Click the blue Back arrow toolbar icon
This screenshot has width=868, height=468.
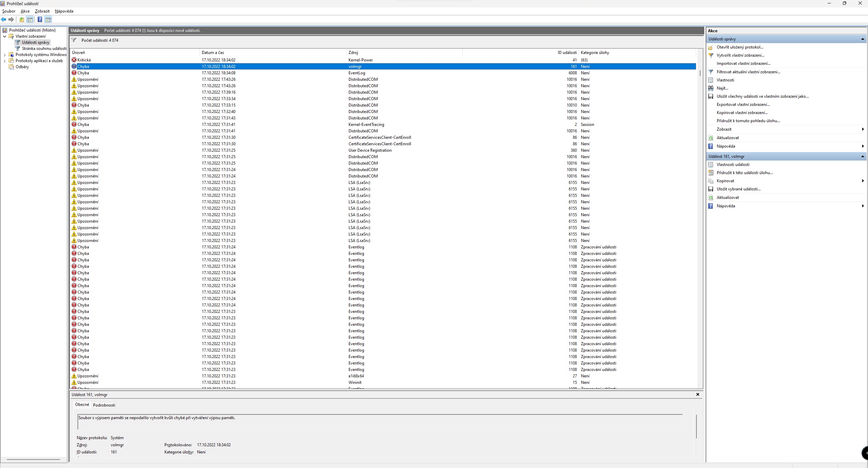[x=3, y=20]
